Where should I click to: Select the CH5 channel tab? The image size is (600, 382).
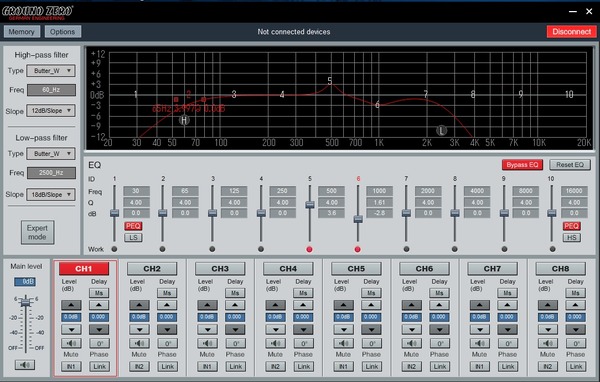pyautogui.click(x=356, y=269)
